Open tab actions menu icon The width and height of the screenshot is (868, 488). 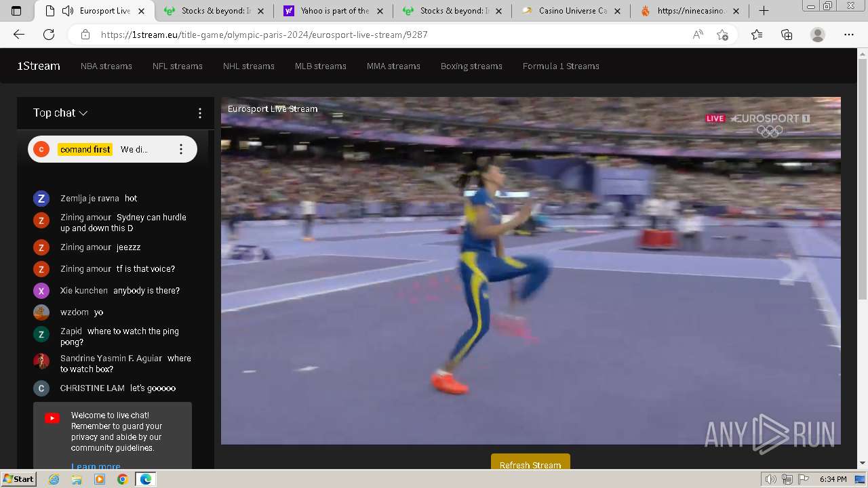[16, 11]
